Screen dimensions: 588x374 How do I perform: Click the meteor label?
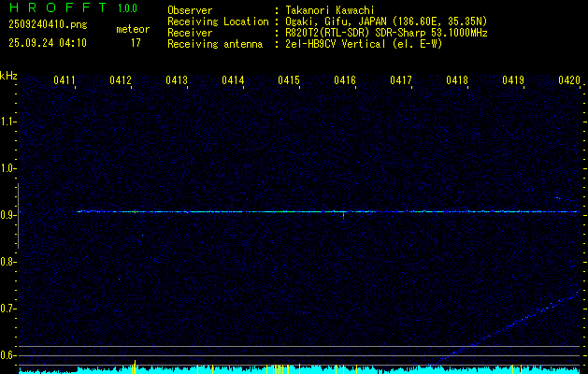133,29
